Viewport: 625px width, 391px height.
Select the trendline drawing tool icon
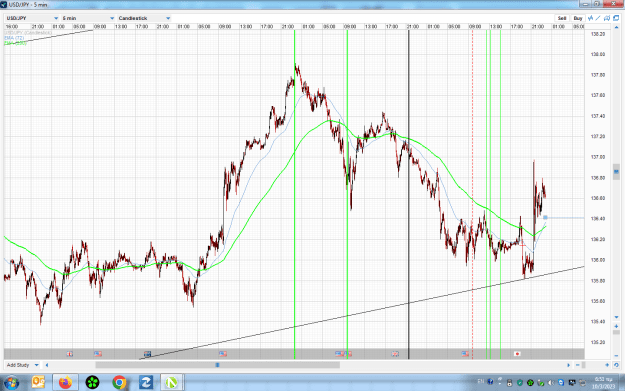(x=598, y=18)
